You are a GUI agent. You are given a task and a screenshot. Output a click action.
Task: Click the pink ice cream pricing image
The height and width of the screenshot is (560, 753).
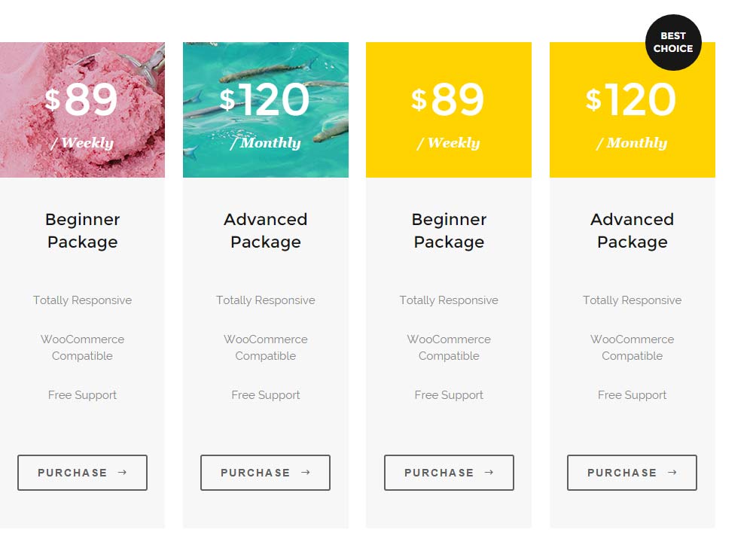pos(82,110)
